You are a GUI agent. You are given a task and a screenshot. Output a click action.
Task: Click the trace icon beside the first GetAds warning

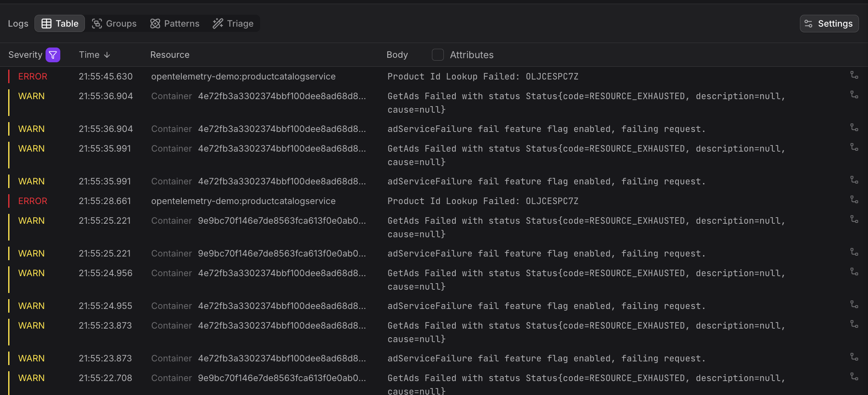pyautogui.click(x=854, y=95)
